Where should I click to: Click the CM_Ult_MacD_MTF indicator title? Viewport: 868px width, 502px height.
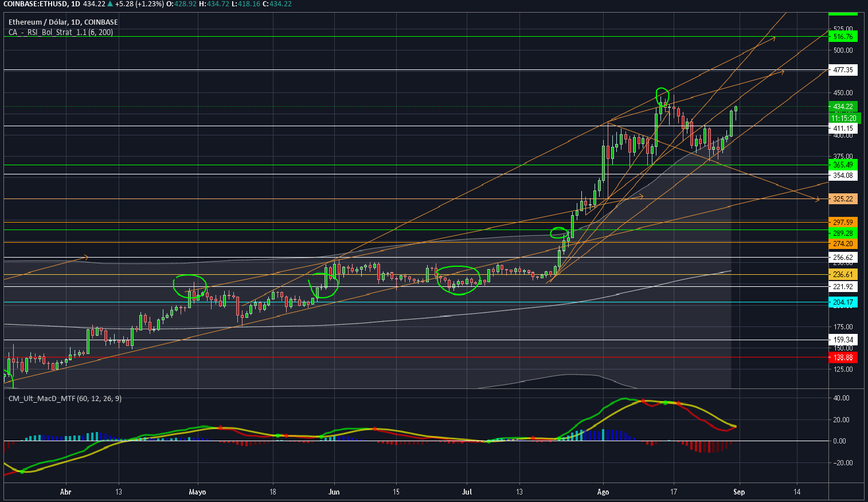coord(65,398)
